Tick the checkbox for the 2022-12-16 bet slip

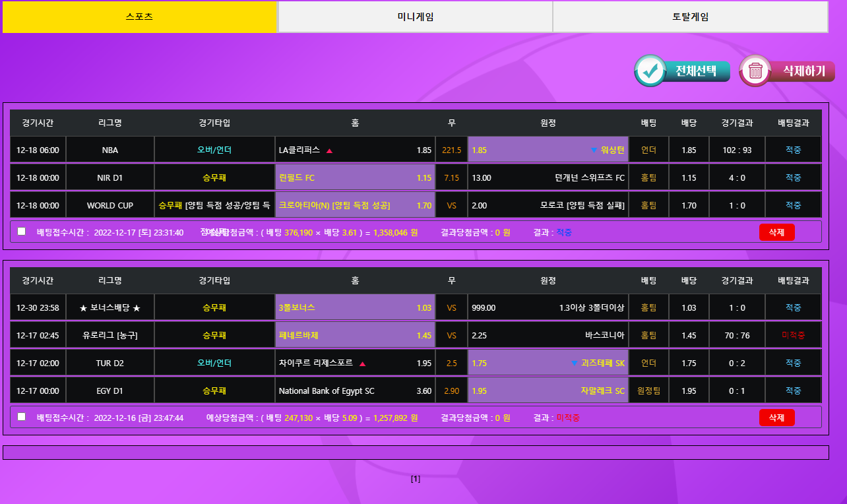click(22, 417)
